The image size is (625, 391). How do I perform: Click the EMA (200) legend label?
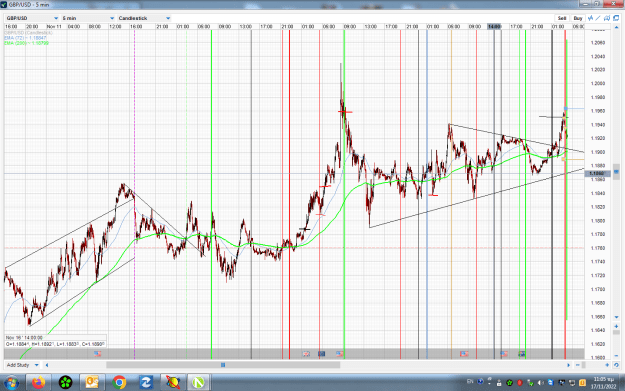pyautogui.click(x=26, y=43)
